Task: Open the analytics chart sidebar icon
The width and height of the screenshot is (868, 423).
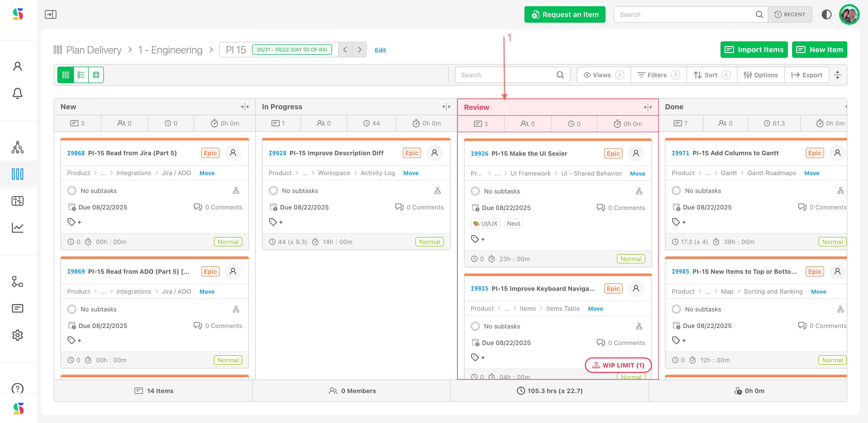Action: click(18, 228)
